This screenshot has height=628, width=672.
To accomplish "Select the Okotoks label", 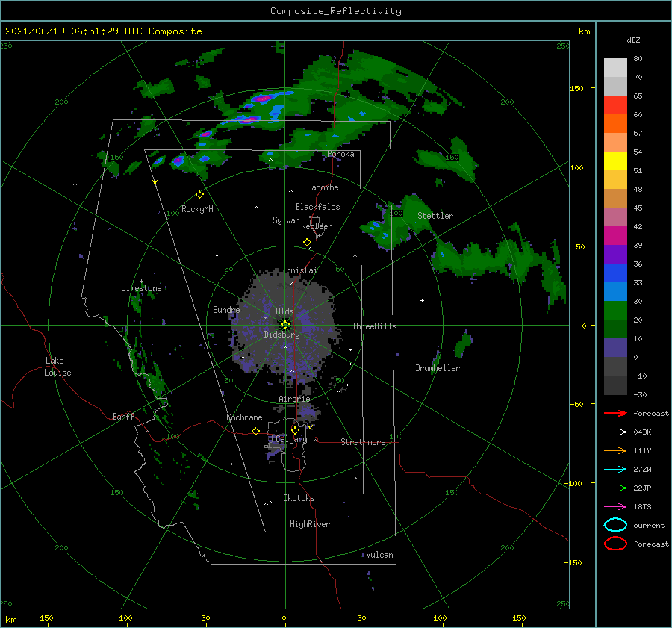I will tap(299, 498).
